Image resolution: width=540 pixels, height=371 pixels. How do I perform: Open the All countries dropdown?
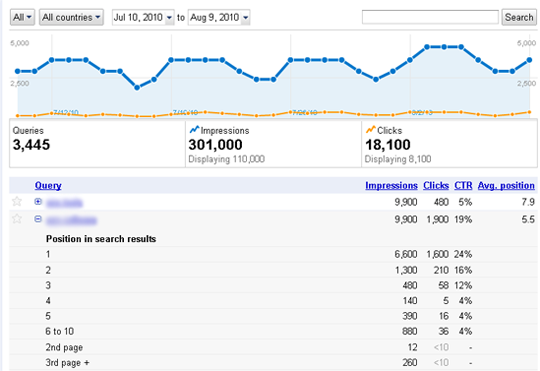pyautogui.click(x=71, y=17)
